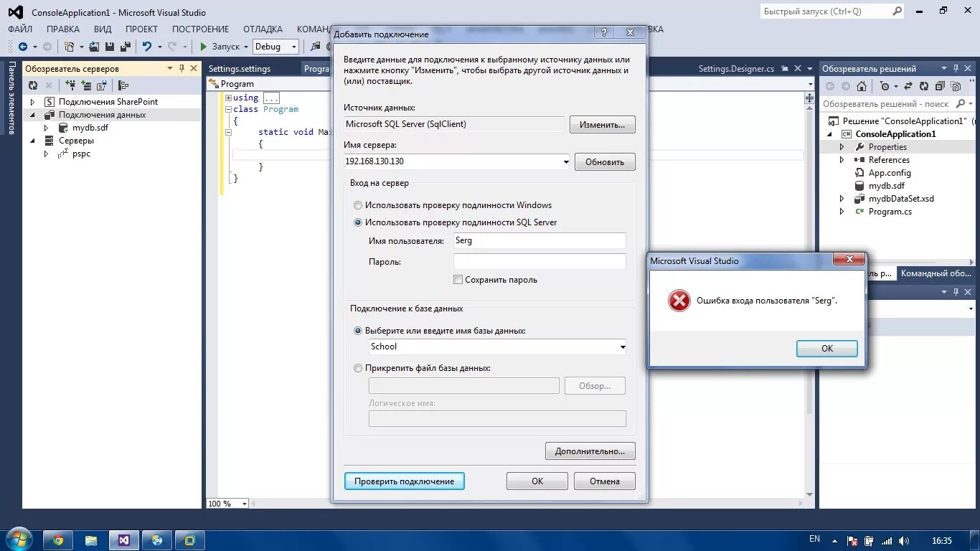The image size is (980, 551).
Task: Click the volume icon in system tray
Action: point(904,540)
